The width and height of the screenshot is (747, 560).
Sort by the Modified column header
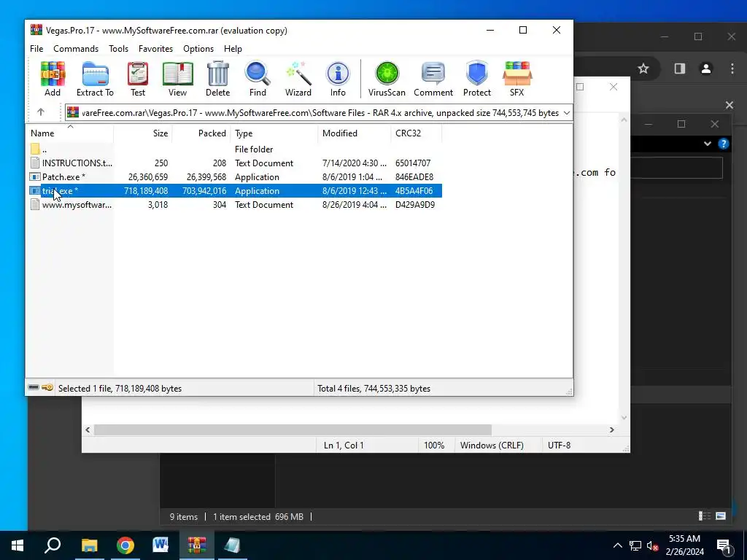pyautogui.click(x=354, y=133)
